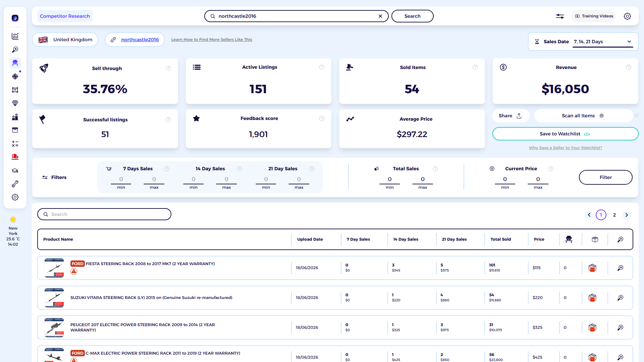Research Suzuki Vitara row magnifier icon
644x362 pixels.
pos(621,298)
